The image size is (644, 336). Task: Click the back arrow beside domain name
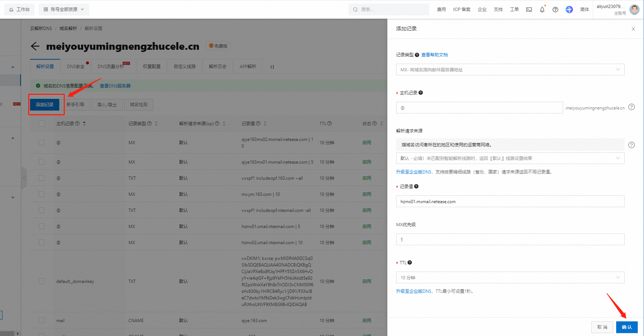coord(35,46)
